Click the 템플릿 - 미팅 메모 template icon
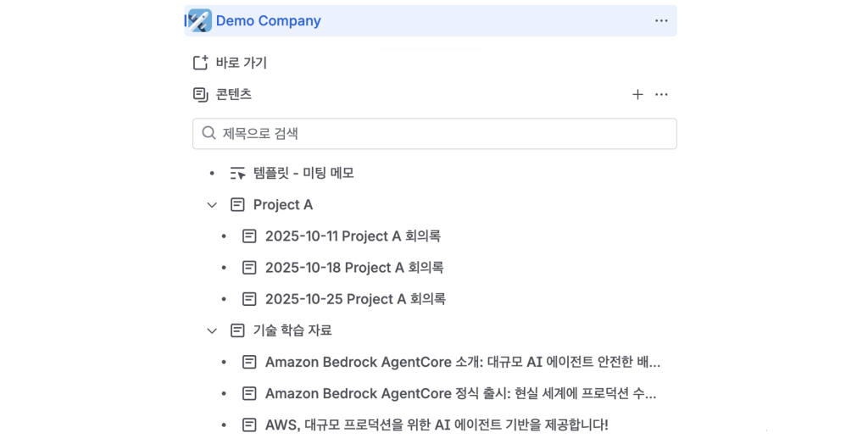Viewport: 868px width, 444px height. coord(238,173)
